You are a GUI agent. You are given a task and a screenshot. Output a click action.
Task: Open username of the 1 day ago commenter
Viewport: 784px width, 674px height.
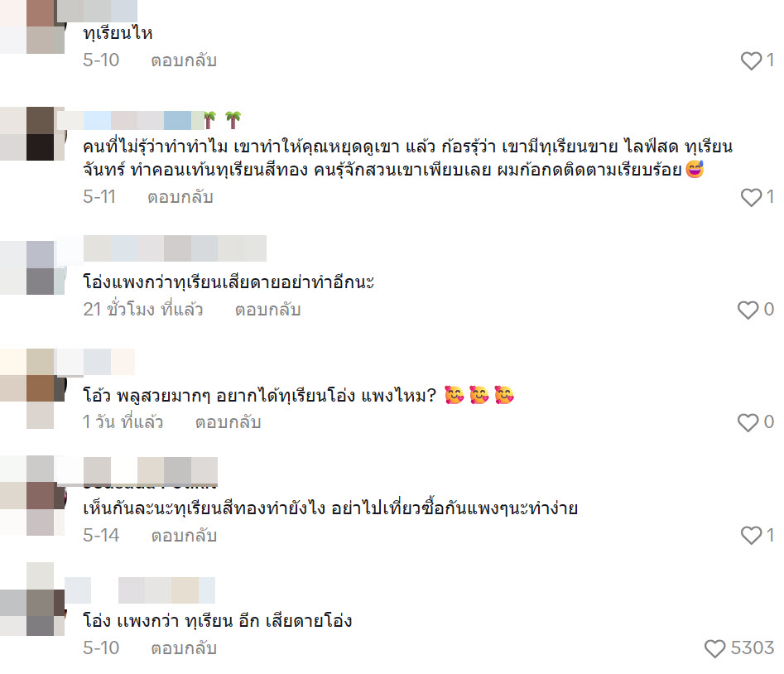[x=95, y=362]
